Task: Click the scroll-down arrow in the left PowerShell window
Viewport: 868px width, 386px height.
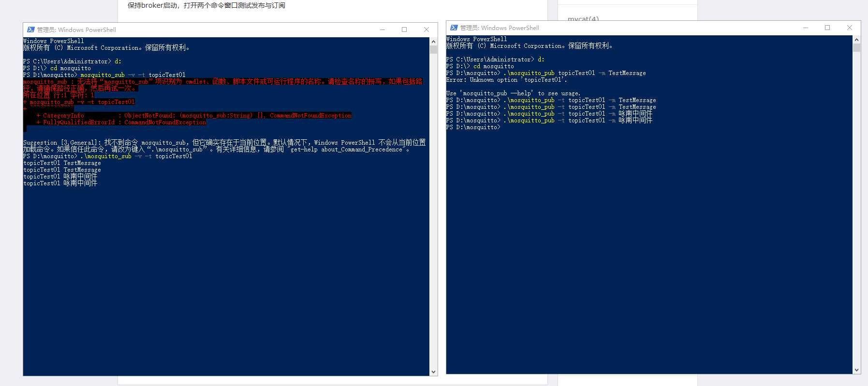Action: [434, 371]
